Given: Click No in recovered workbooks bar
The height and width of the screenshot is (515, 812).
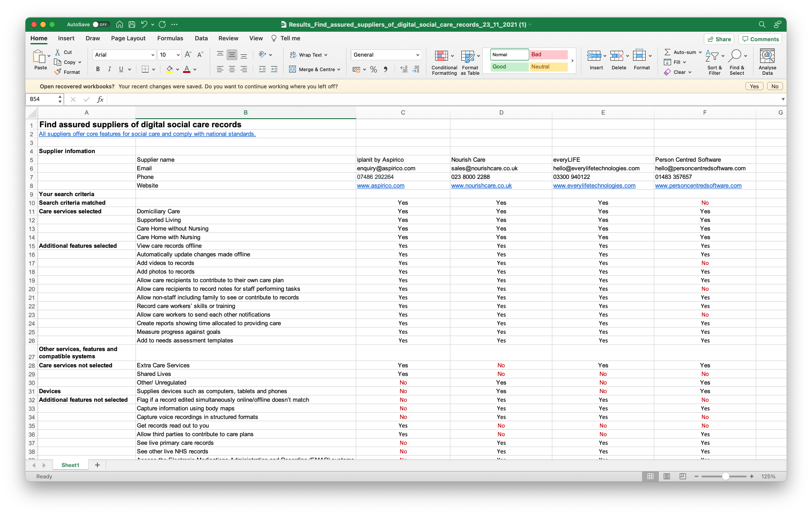Looking at the screenshot, I should tap(775, 87).
